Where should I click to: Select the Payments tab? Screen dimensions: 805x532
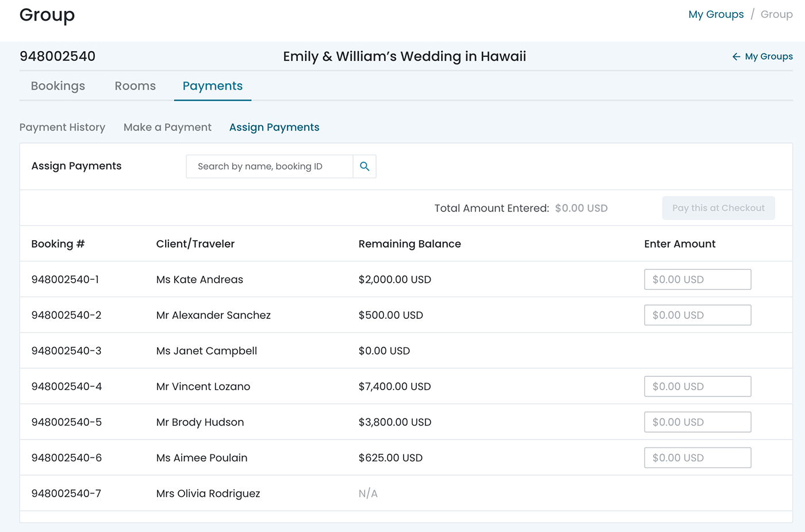pyautogui.click(x=212, y=86)
